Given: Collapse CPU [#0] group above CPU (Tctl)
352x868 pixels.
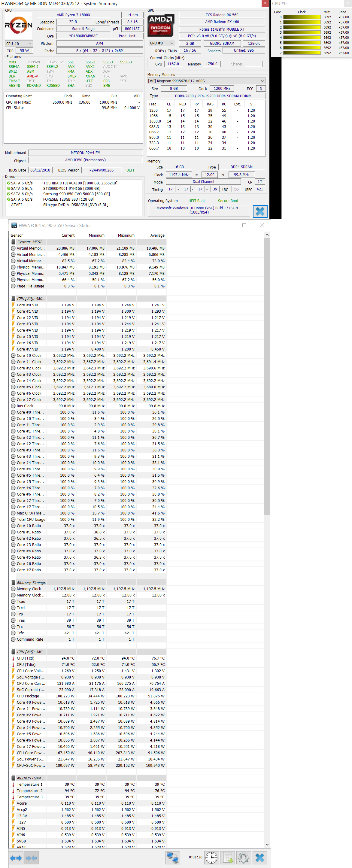Looking at the screenshot, I should point(13,652).
